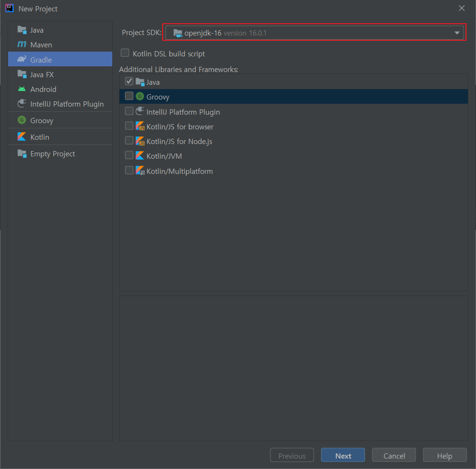
Task: Click the Groovy framework icon in list
Action: (140, 97)
